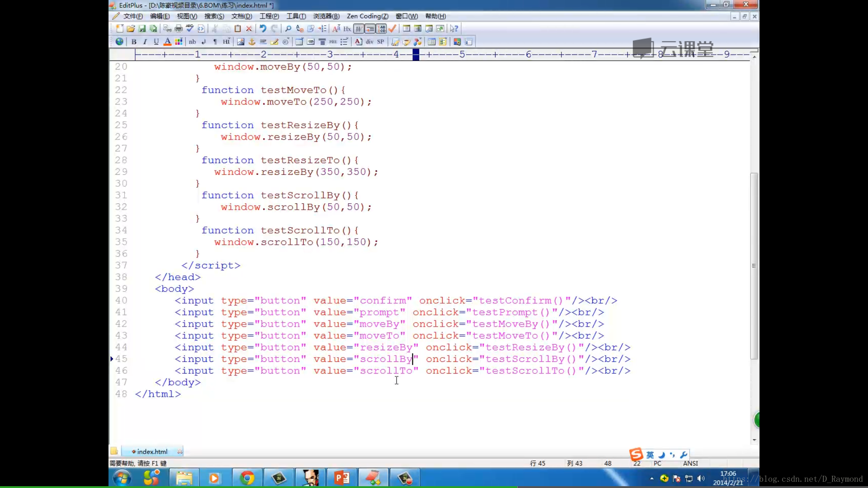Print the document using the printer icon
This screenshot has height=488, width=868.
(179, 28)
